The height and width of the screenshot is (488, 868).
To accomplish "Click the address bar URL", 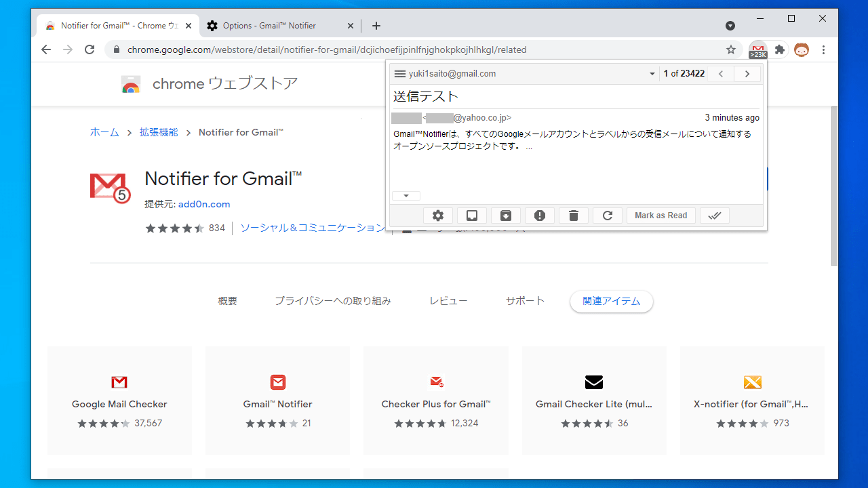I will [x=327, y=50].
